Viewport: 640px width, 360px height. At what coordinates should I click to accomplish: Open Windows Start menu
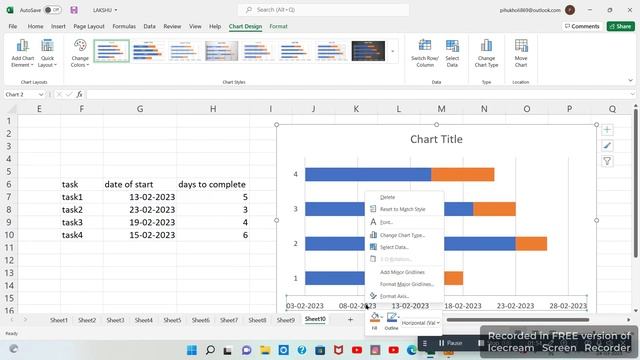coord(191,350)
